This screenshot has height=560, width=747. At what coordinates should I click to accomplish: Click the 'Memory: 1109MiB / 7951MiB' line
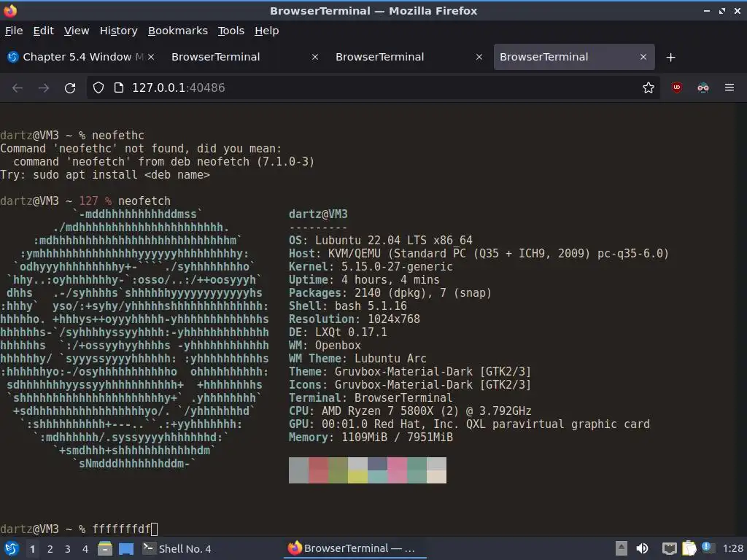[371, 437]
